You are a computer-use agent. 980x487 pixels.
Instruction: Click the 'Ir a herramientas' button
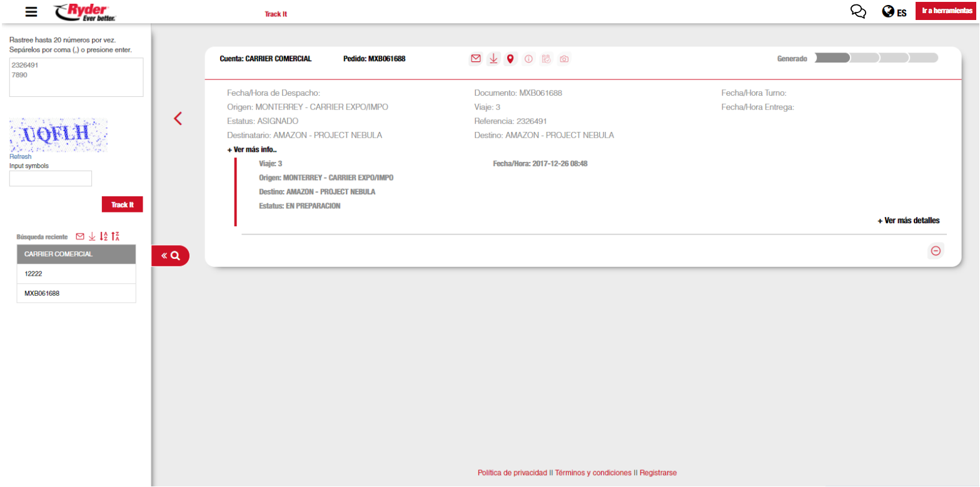(x=947, y=12)
